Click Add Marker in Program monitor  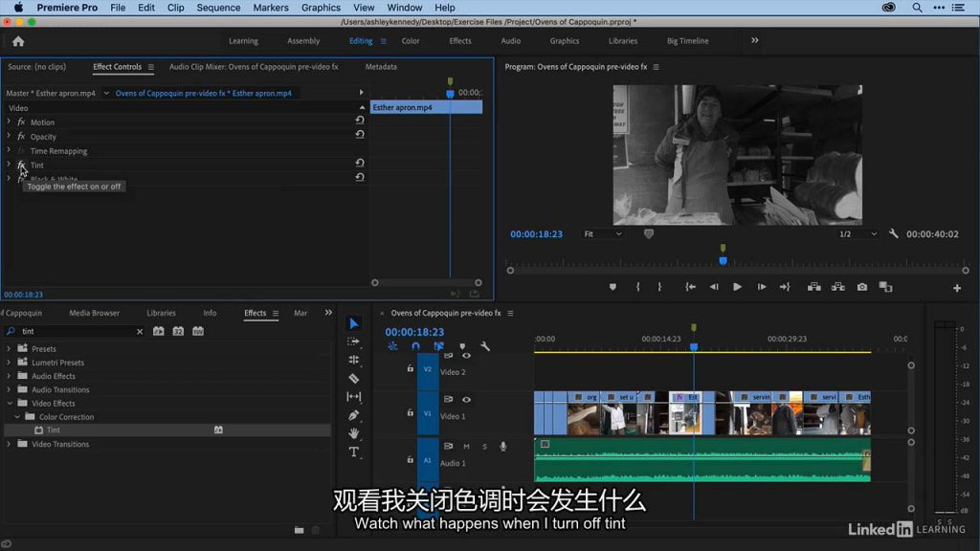pyautogui.click(x=612, y=287)
